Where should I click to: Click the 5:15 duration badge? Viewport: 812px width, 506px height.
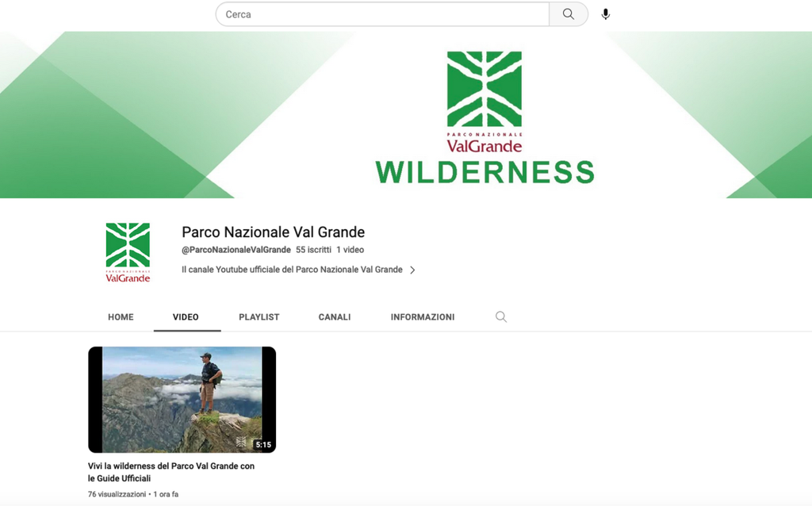point(263,444)
